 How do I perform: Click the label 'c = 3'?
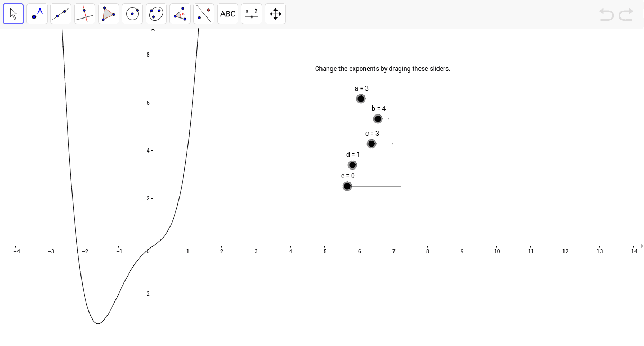click(372, 134)
